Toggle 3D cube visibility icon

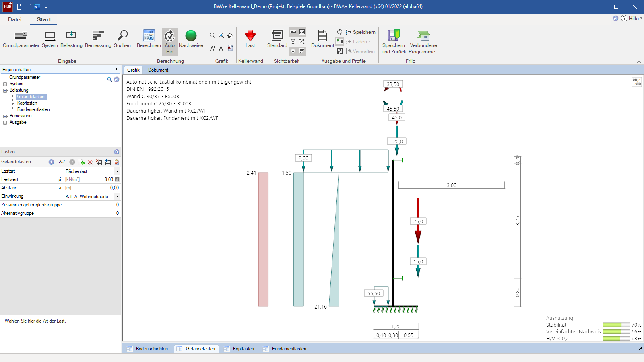(293, 41)
